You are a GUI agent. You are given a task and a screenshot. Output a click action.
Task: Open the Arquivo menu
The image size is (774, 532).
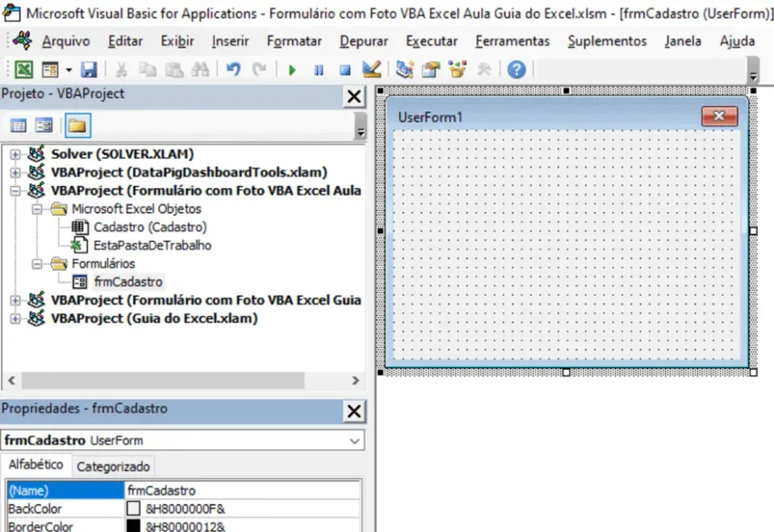tap(65, 41)
